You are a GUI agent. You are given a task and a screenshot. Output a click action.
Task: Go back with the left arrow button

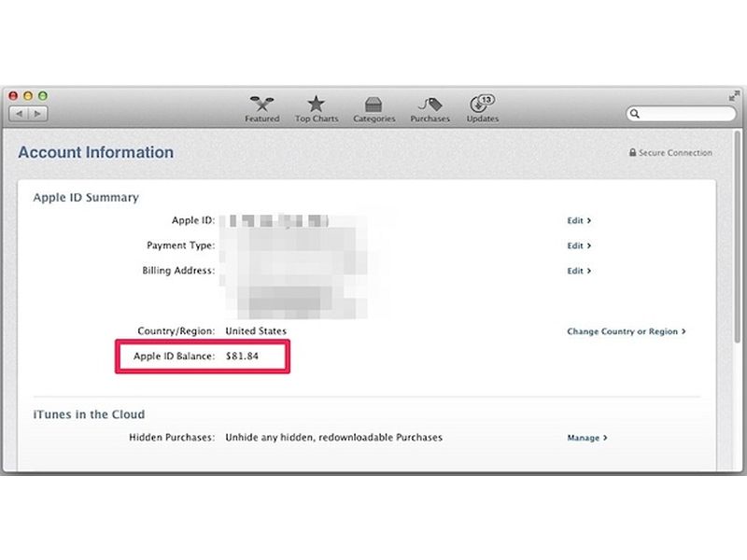tap(19, 114)
